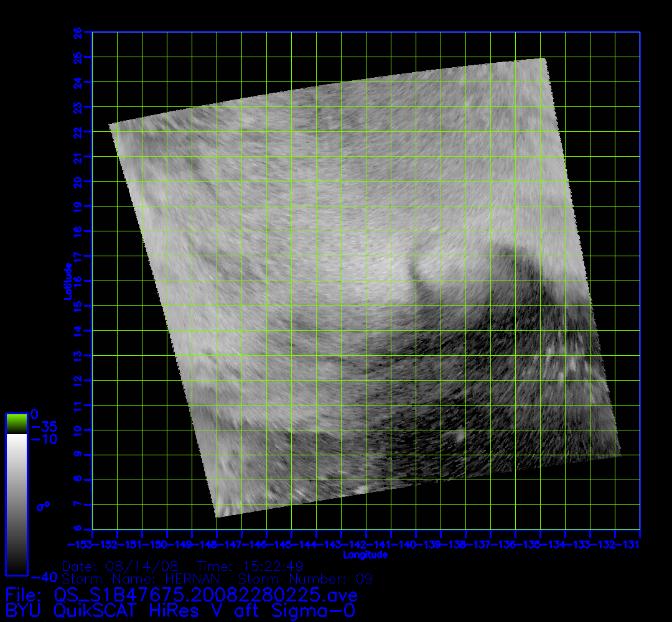This screenshot has width=672, height=622.
Task: Click the Time 15:22:49 text
Action: coord(250,567)
